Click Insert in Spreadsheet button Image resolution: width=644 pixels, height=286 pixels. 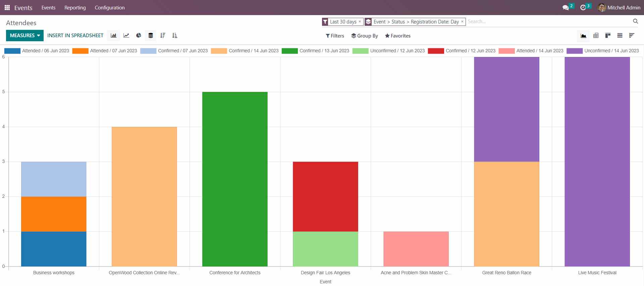click(75, 36)
